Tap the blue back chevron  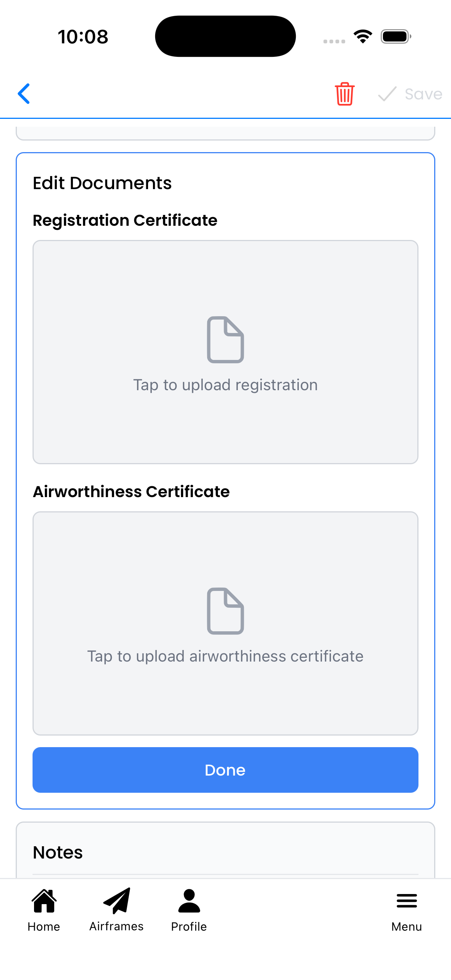pyautogui.click(x=24, y=93)
